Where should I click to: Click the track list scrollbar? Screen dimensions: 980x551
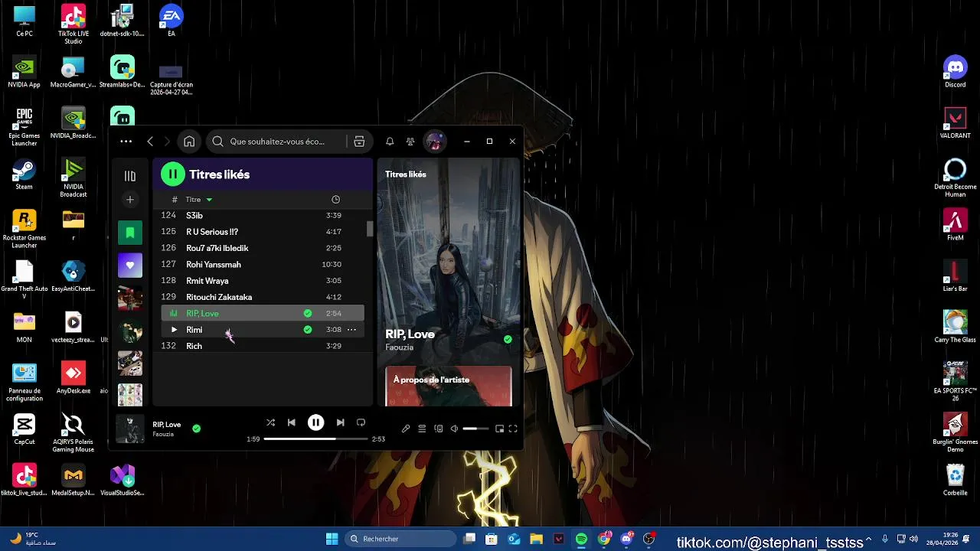point(370,229)
